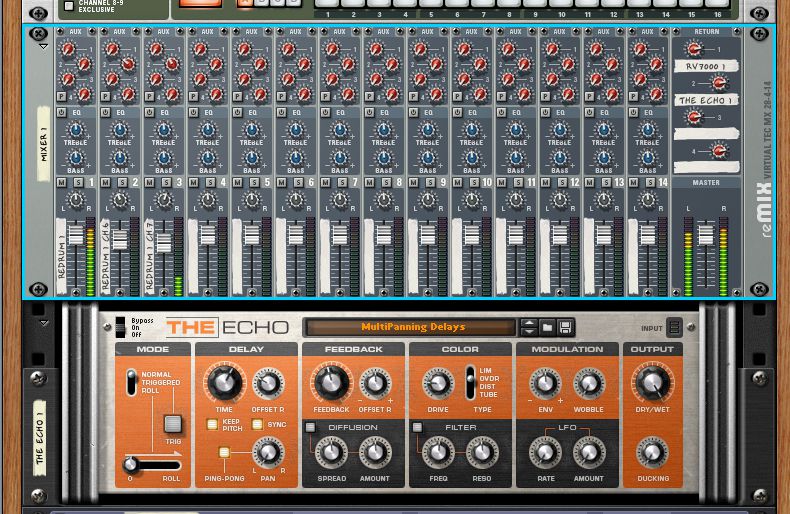This screenshot has height=514, width=790.
Task: Click the Offset R knob in Delay section
Action: coord(268,383)
